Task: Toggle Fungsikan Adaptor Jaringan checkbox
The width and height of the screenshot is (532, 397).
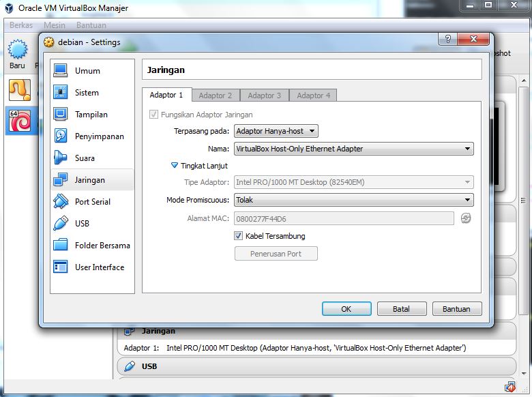Action: click(x=153, y=115)
